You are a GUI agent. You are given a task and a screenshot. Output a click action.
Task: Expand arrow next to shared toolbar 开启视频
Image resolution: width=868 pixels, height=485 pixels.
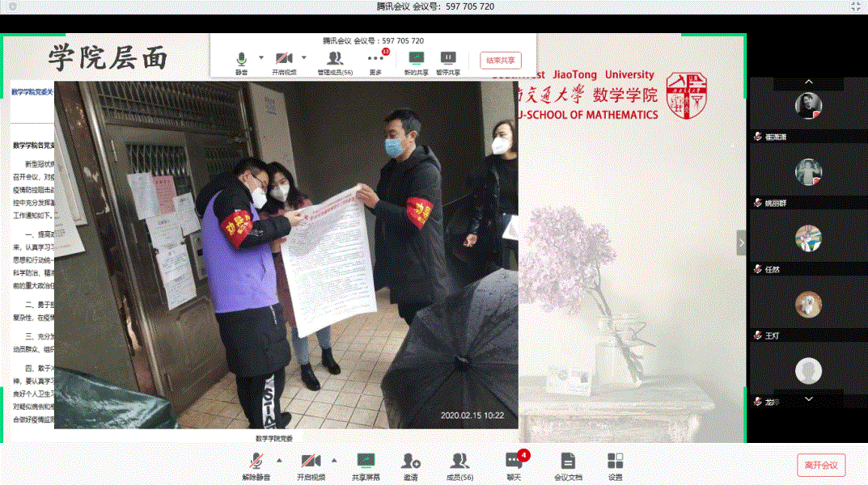point(304,57)
